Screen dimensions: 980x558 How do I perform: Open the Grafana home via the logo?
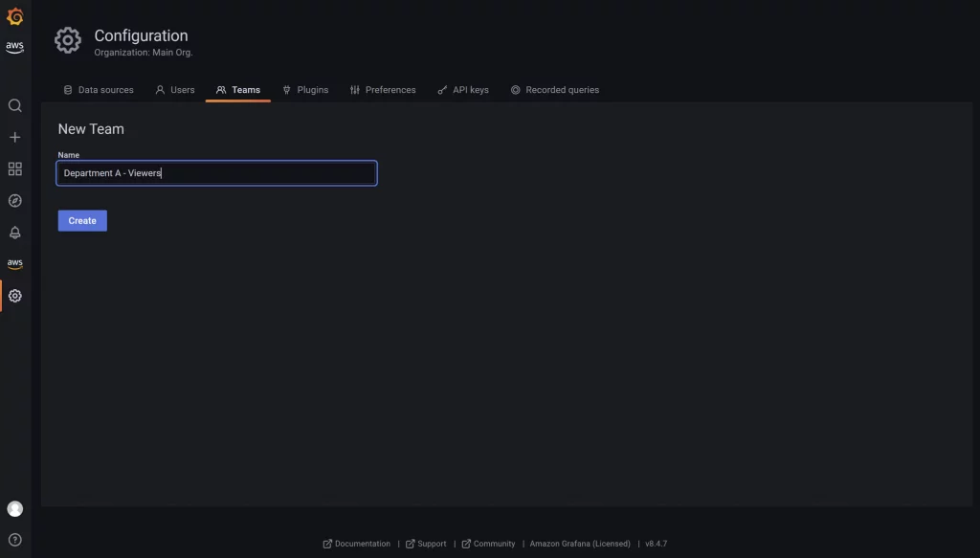[14, 14]
